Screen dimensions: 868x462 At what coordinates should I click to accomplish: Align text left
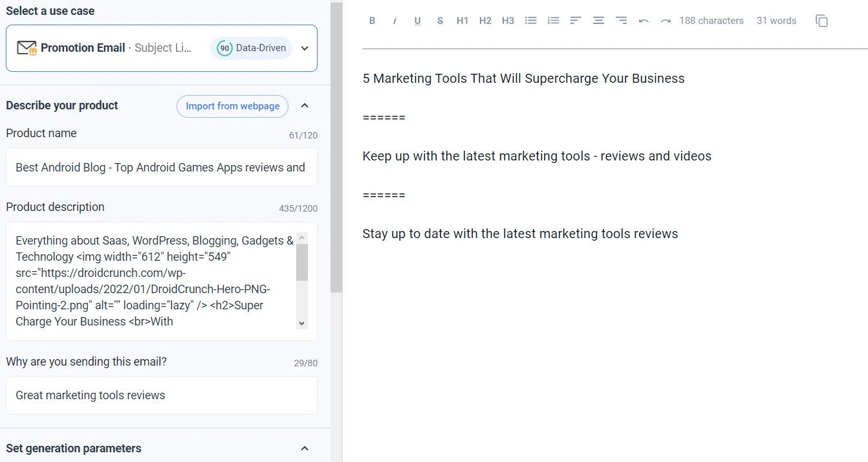coord(576,21)
